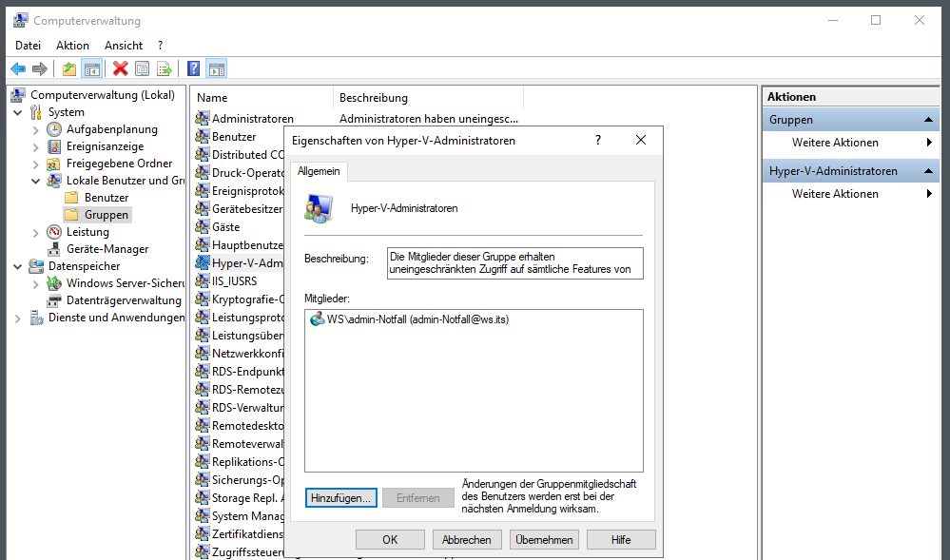Click the IIS_IUSRS group icon
The image size is (950, 560).
[203, 280]
